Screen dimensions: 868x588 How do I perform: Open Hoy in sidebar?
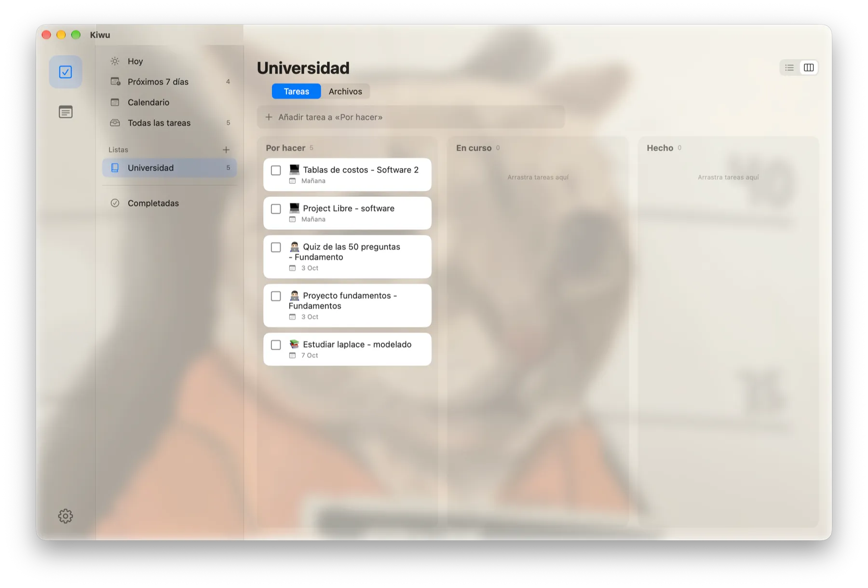pyautogui.click(x=169, y=61)
